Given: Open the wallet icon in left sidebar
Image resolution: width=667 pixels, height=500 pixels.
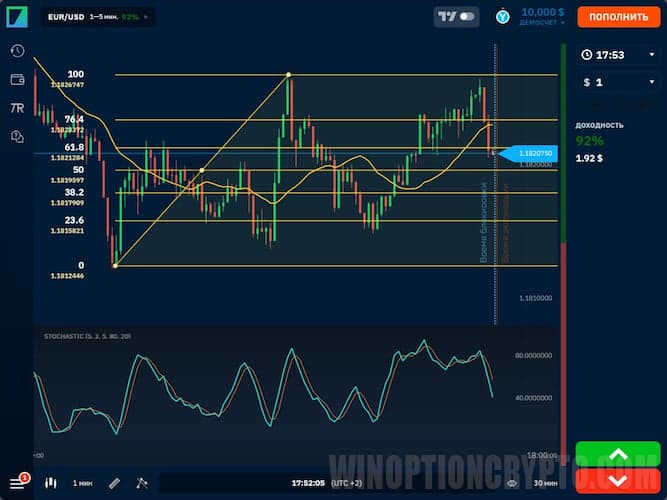Looking at the screenshot, I should 17,79.
